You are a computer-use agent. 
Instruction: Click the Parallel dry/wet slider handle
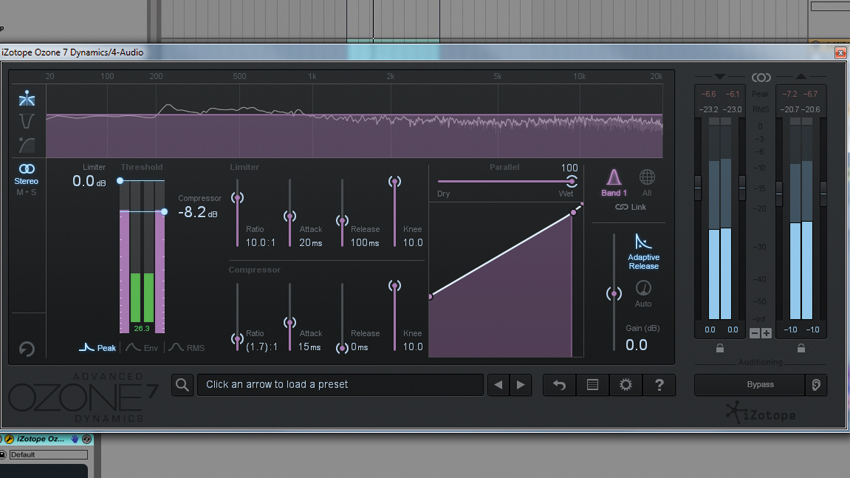(571, 181)
